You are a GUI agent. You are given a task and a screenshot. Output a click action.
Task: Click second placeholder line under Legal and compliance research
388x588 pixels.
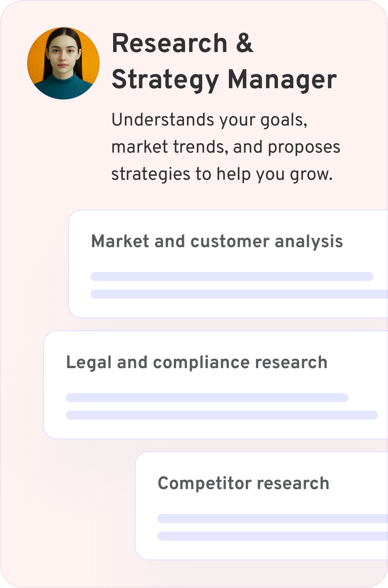tap(221, 415)
